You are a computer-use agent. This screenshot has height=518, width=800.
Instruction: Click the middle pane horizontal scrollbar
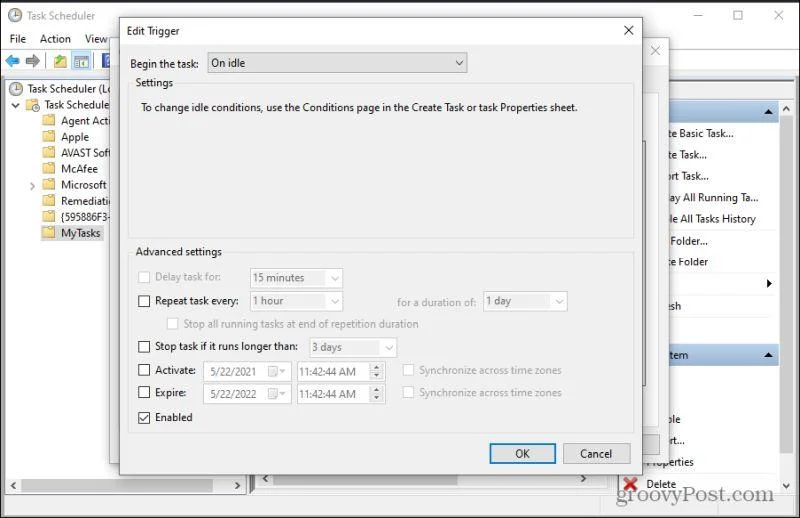coord(366,479)
